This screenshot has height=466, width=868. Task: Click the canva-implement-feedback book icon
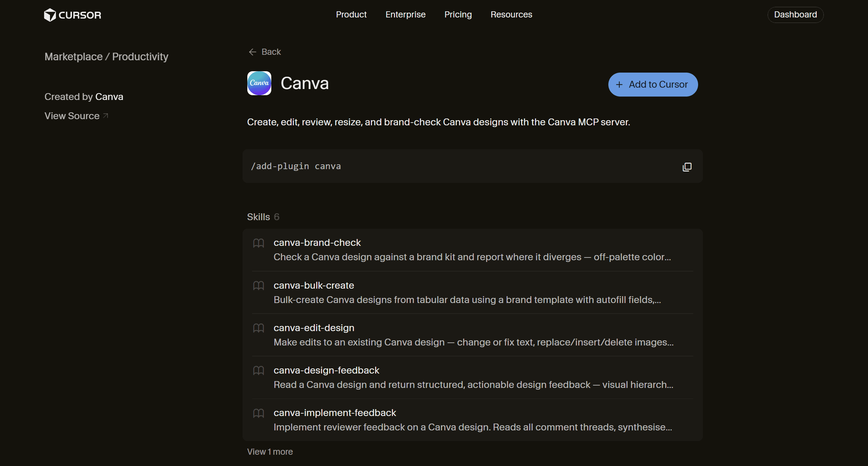(x=259, y=413)
